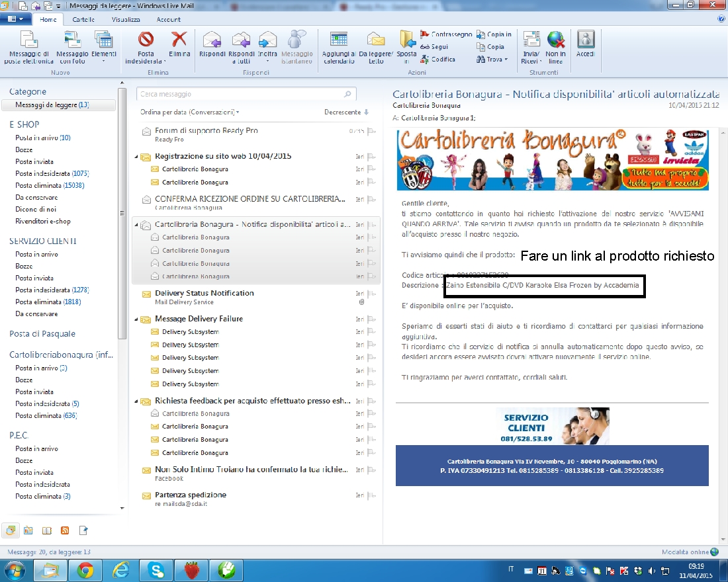Open Internet Explorer from the taskbar

[120, 570]
